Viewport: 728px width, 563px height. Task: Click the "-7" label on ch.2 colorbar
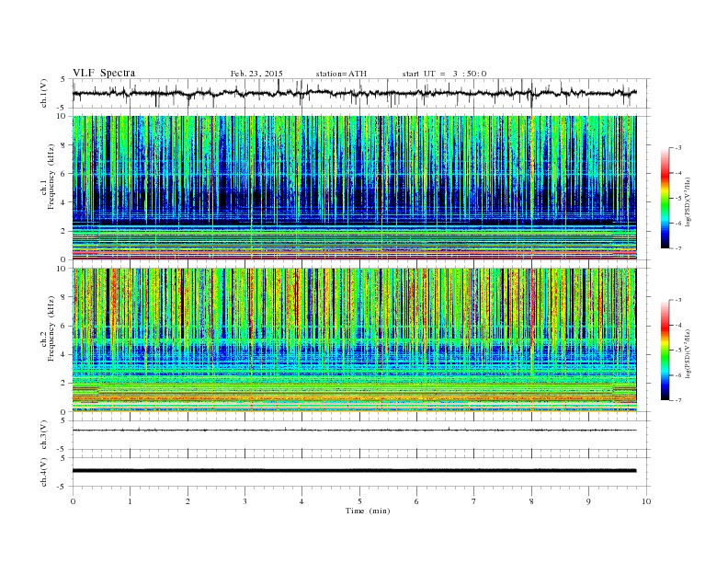coord(677,400)
